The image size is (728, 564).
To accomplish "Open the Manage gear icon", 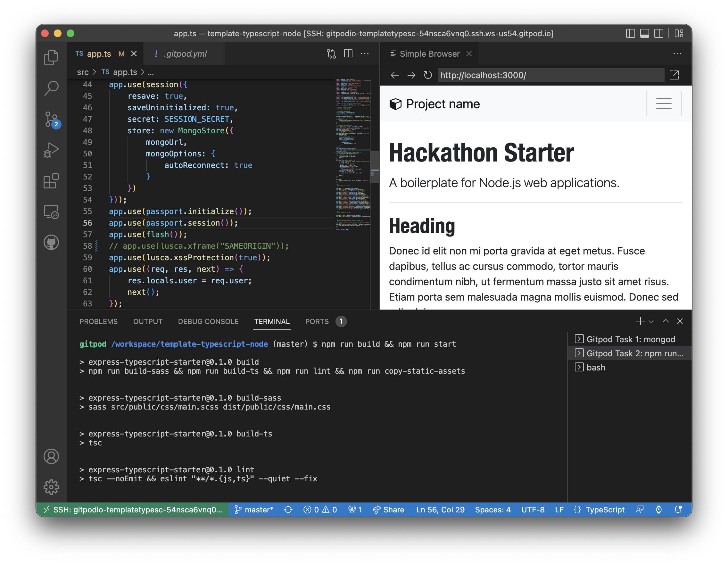I will tap(51, 487).
